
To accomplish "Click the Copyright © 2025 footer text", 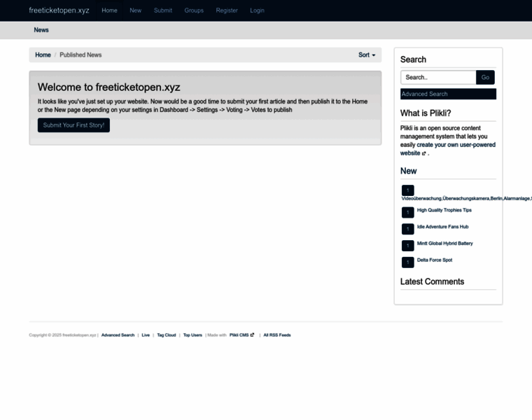I will (62, 335).
